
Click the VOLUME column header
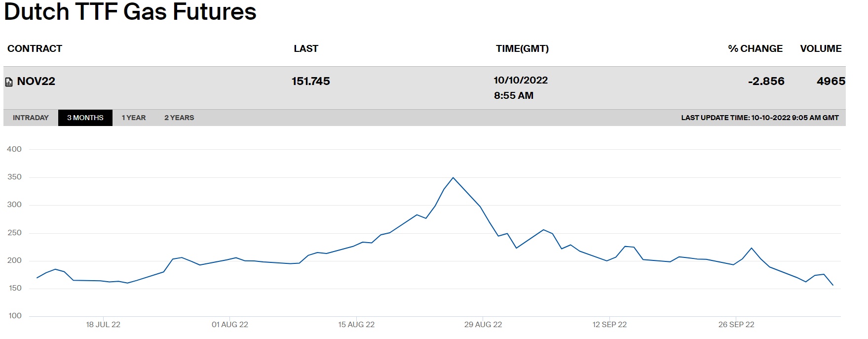tap(821, 48)
